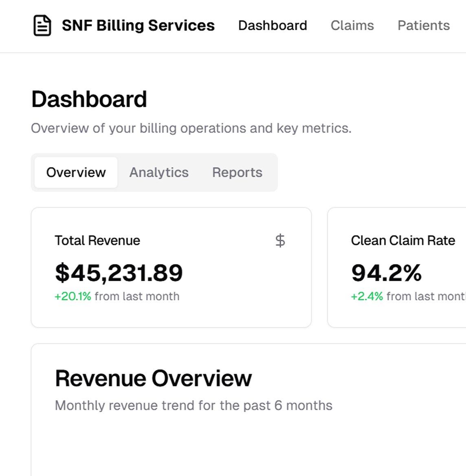This screenshot has width=466, height=476.
Task: Click the Monthly revenue trend description
Action: coord(193,405)
